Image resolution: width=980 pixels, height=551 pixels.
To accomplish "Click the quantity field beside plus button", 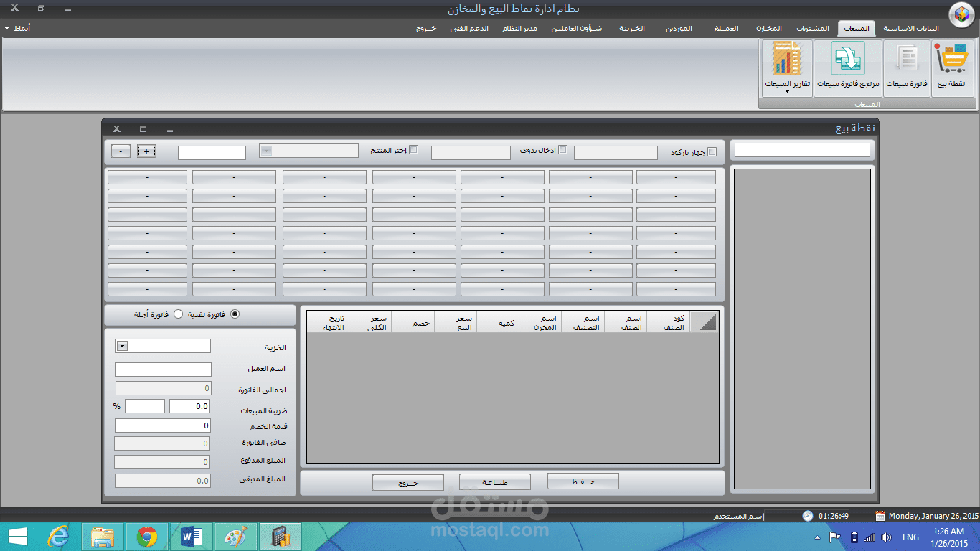I will click(212, 152).
